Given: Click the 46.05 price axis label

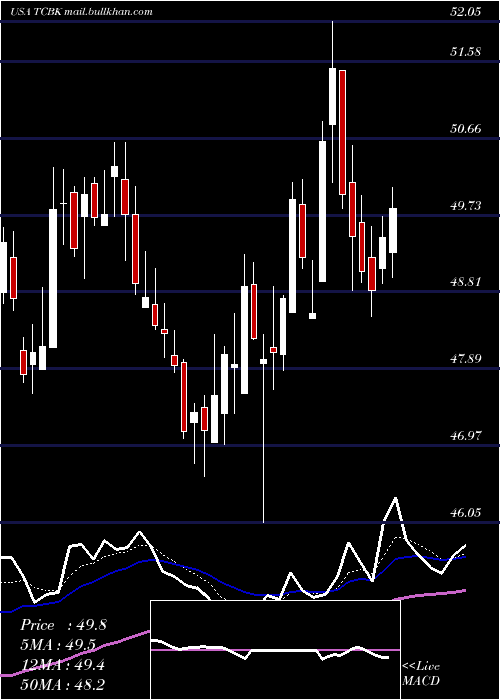Looking at the screenshot, I should (x=466, y=512).
